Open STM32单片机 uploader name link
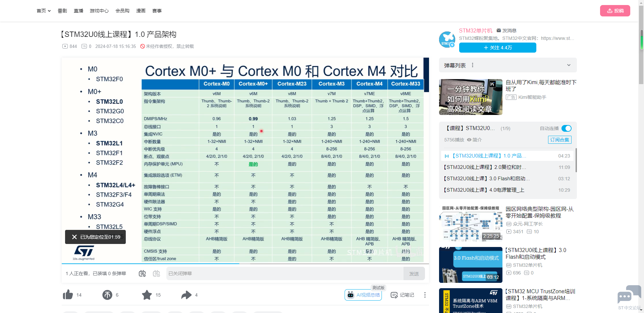Image resolution: width=644 pixels, height=313 pixels. [x=476, y=30]
